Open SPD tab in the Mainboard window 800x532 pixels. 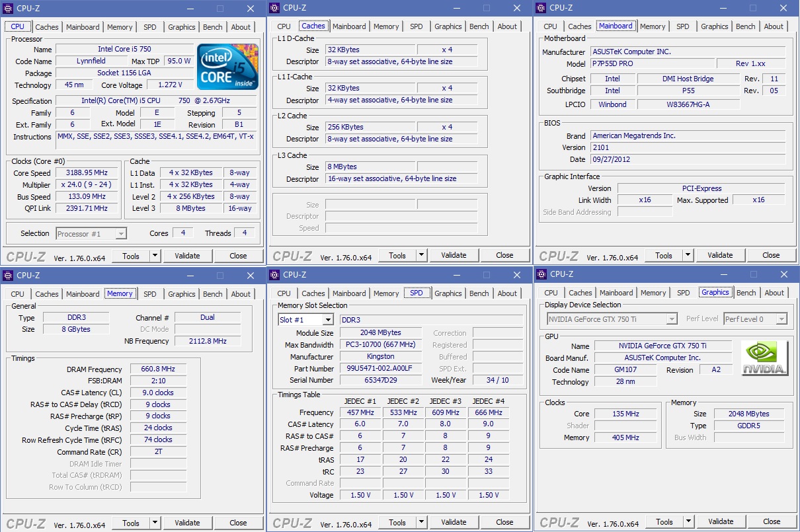pos(683,26)
